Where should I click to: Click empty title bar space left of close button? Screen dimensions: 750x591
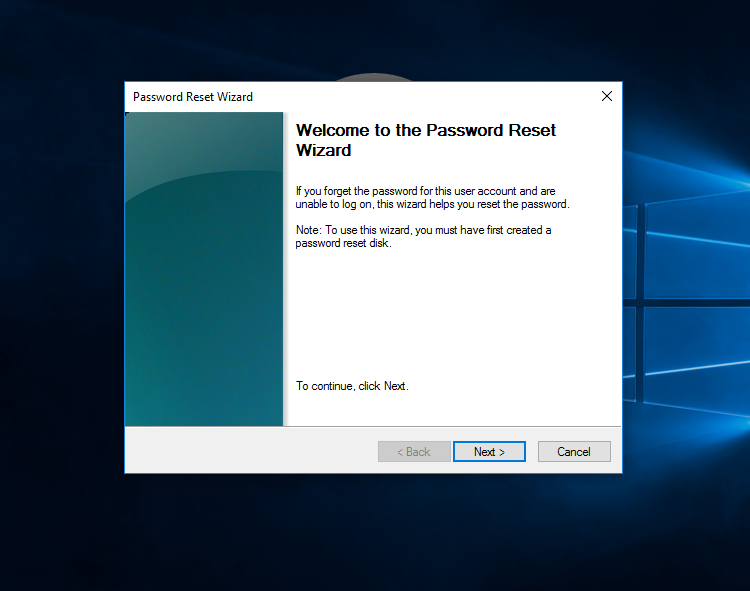420,97
